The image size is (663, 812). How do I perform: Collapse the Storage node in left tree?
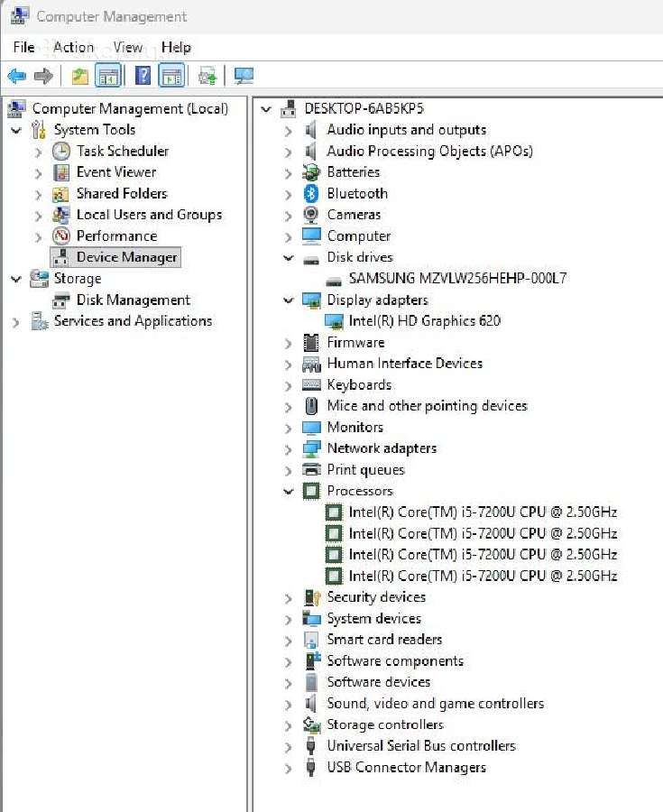(x=16, y=279)
